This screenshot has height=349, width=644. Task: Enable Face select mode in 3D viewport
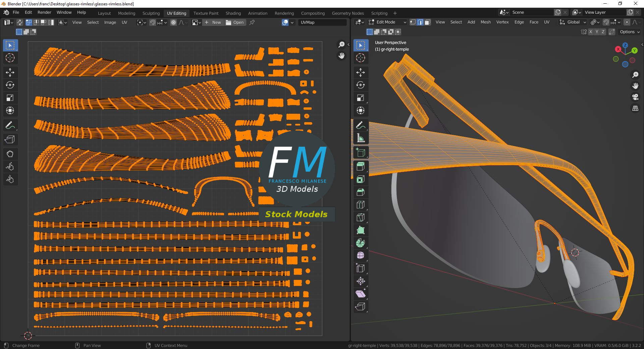click(427, 22)
